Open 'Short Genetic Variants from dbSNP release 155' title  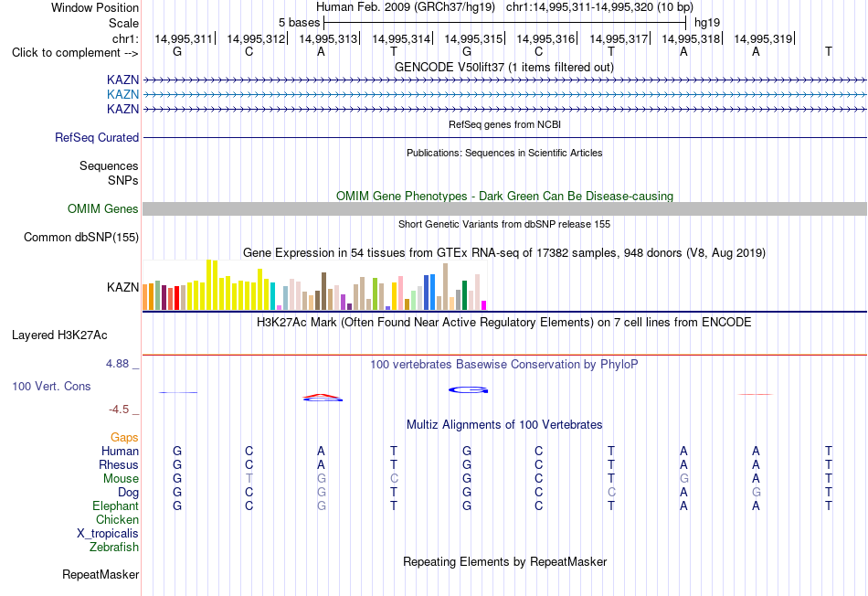(x=504, y=224)
